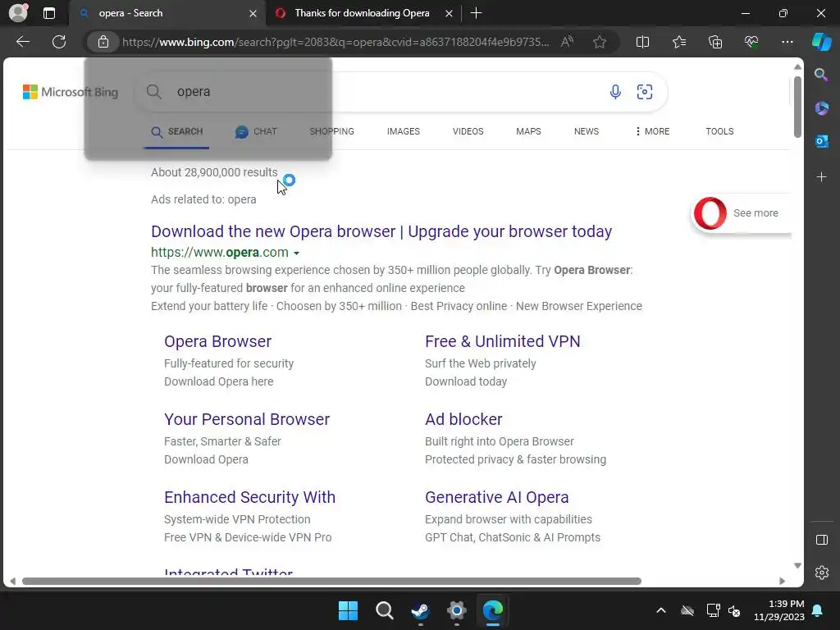
Task: Expand the MORE search categories menu
Action: 652,131
